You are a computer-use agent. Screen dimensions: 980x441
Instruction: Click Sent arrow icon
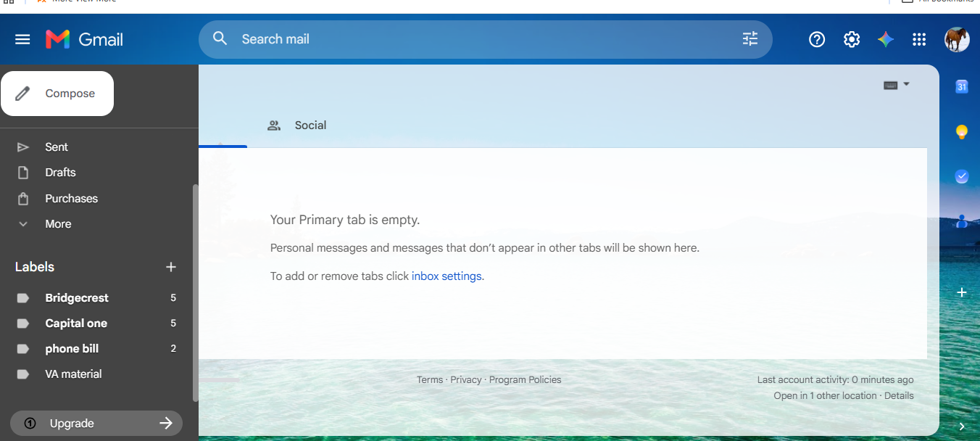coord(23,147)
